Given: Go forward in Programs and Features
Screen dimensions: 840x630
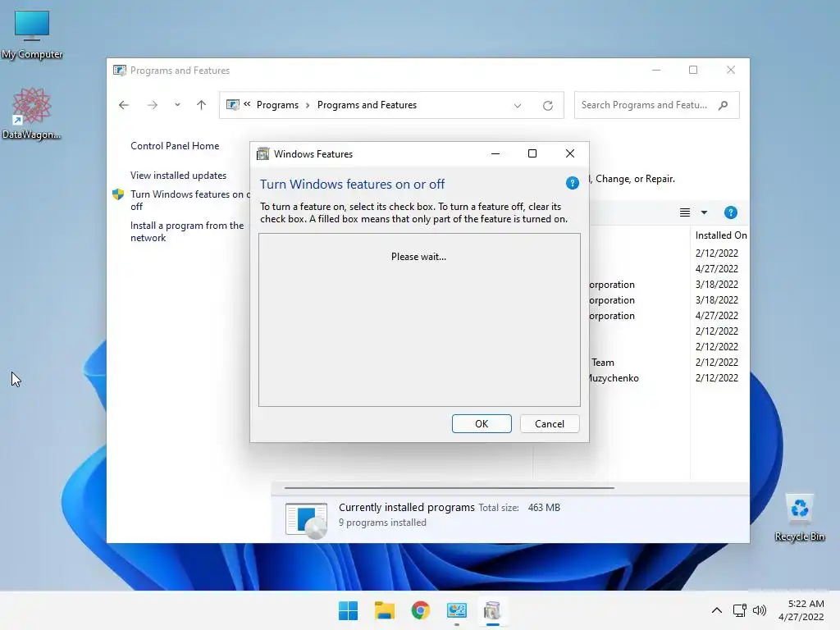Looking at the screenshot, I should pos(153,105).
